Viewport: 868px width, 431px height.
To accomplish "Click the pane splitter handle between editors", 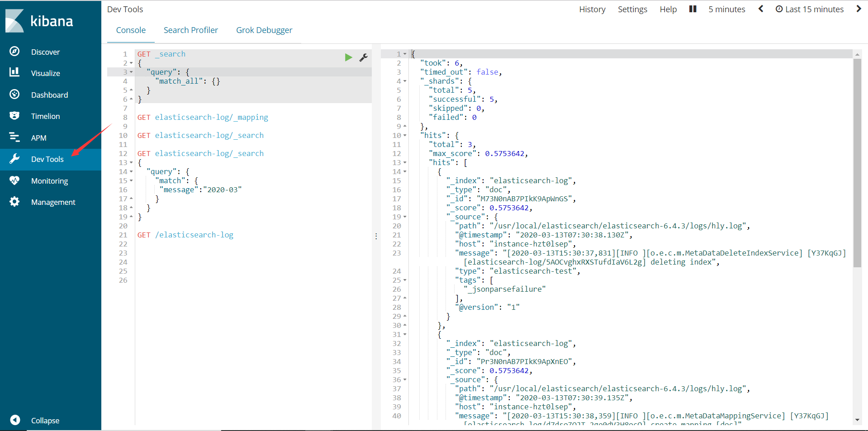I will point(376,236).
